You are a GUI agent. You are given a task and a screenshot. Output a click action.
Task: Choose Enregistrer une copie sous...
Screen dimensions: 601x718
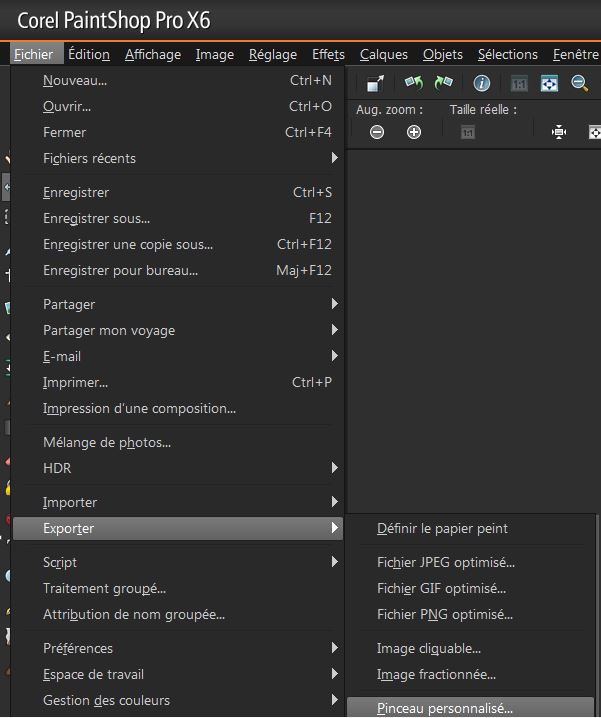pos(178,245)
